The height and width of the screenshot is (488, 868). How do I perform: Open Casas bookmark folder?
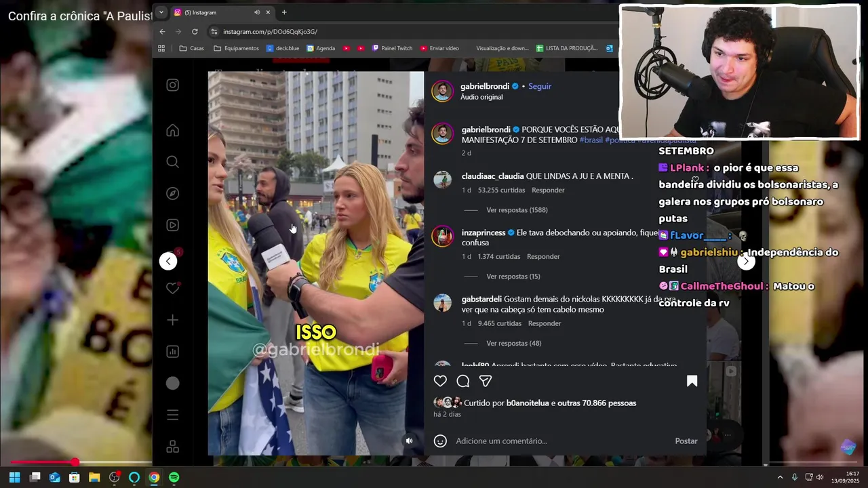[192, 48]
